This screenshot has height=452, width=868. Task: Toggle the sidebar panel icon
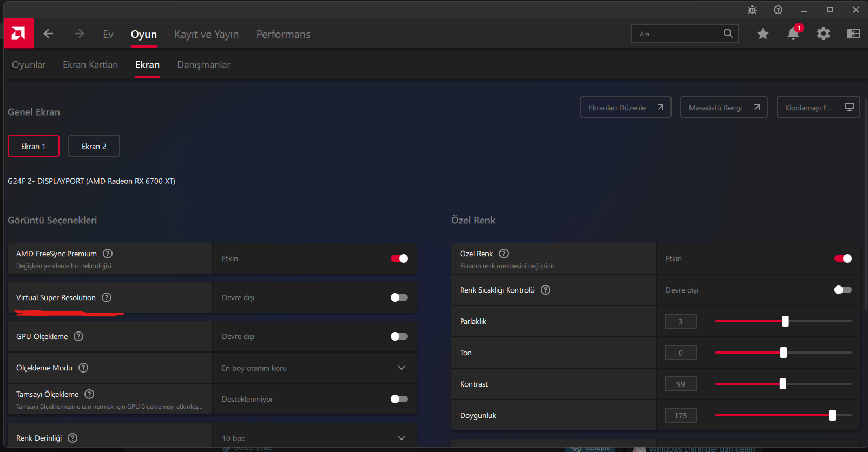pyautogui.click(x=854, y=34)
